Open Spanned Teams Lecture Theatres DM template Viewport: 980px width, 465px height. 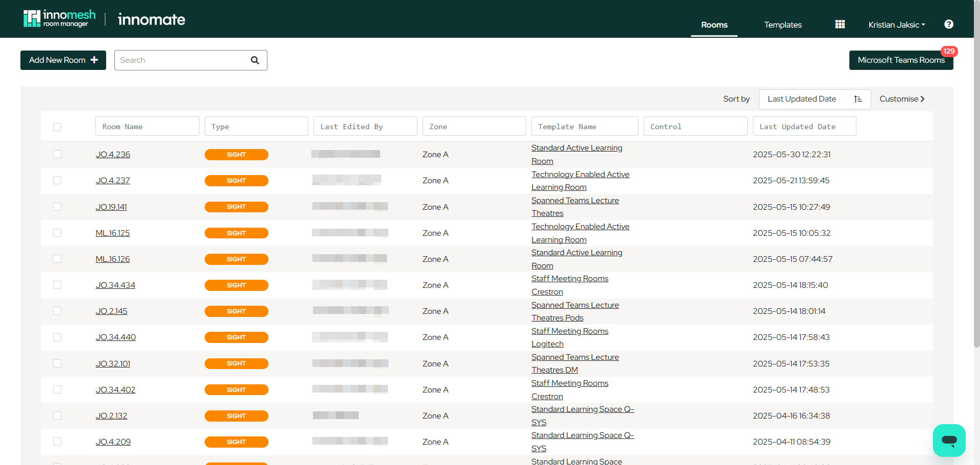(x=575, y=363)
